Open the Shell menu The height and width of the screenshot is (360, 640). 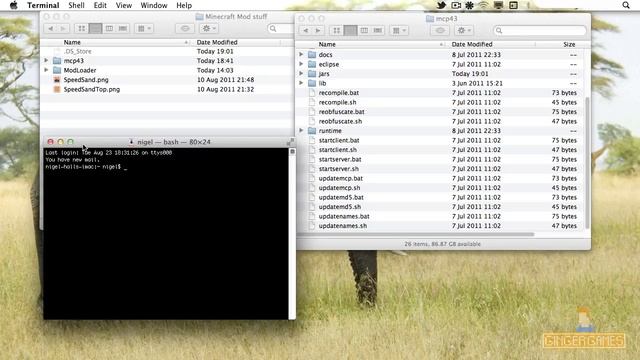pyautogui.click(x=76, y=5)
